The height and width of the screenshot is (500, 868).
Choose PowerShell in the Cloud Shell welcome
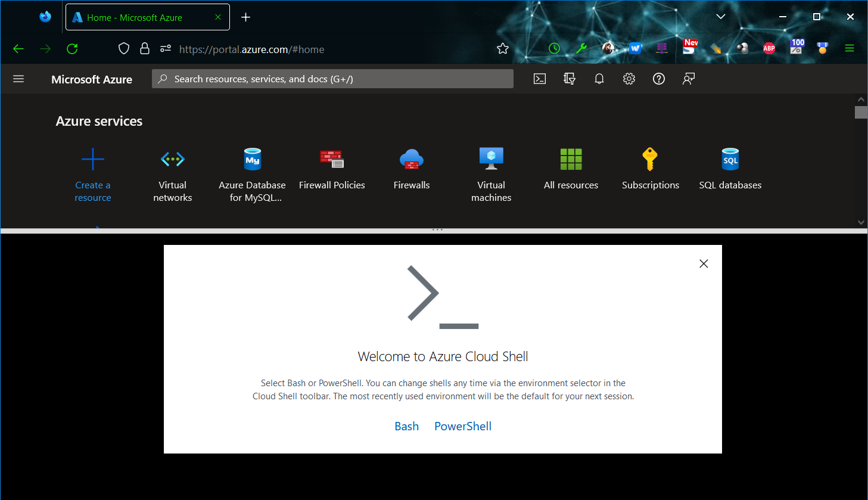[463, 426]
